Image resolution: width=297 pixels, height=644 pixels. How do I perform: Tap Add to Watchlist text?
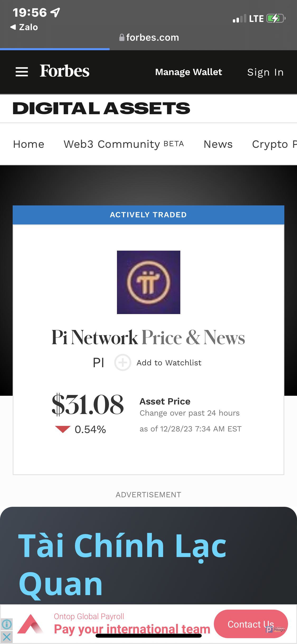[169, 363]
